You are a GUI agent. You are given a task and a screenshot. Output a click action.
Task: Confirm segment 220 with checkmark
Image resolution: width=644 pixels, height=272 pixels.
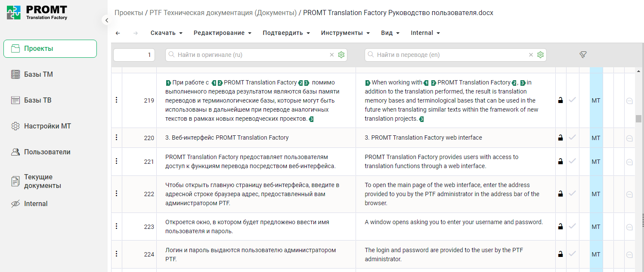point(572,138)
